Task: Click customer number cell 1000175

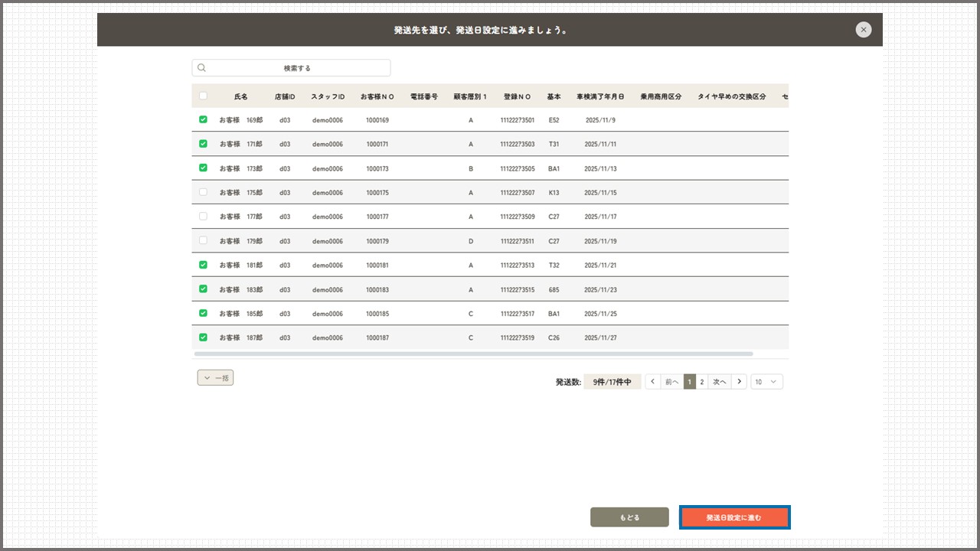Action: (x=377, y=193)
